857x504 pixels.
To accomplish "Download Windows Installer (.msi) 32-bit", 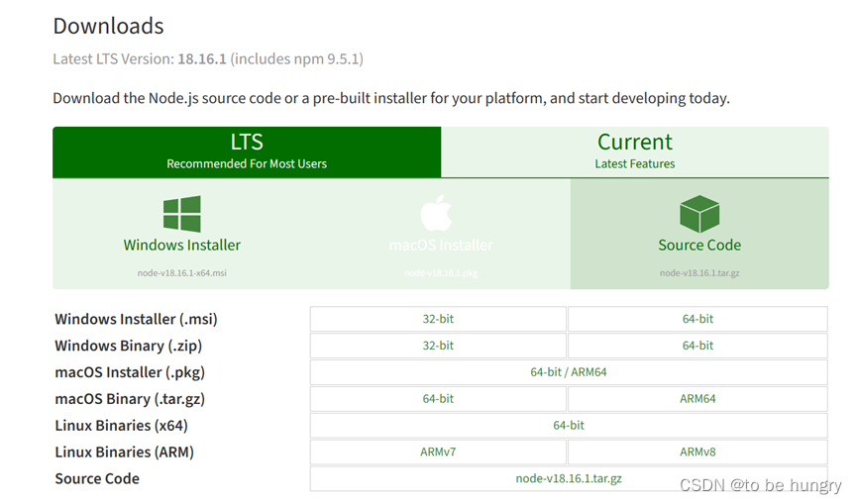I will point(438,319).
